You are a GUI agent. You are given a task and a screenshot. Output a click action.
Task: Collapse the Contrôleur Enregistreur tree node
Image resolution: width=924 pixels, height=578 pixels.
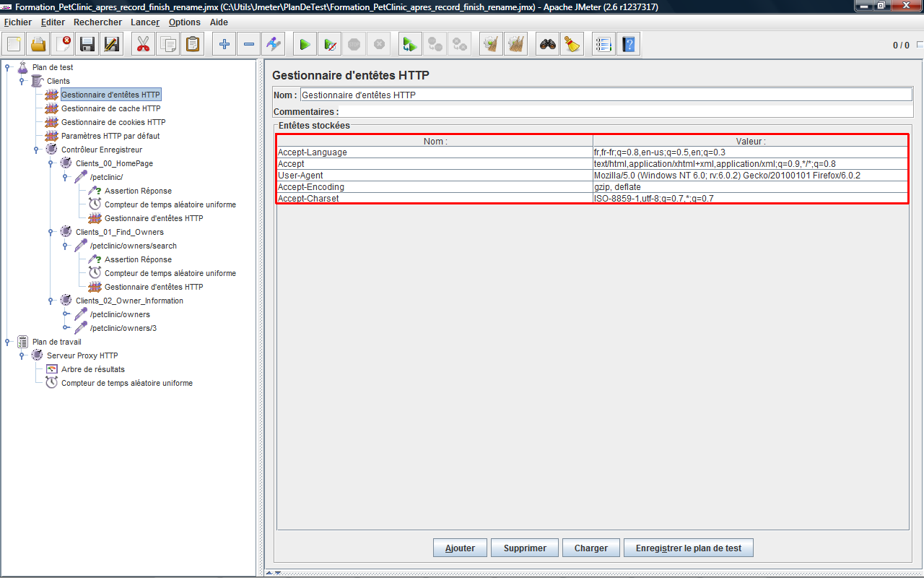pos(37,150)
